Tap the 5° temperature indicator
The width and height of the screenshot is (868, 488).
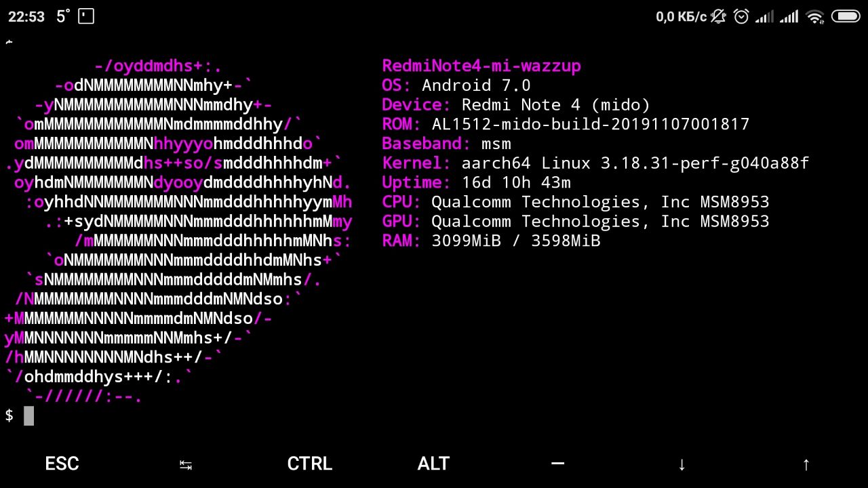(63, 16)
